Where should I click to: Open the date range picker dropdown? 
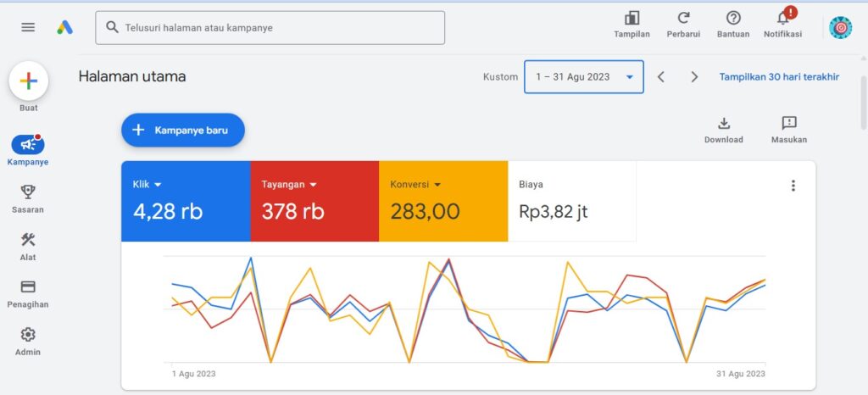[583, 77]
